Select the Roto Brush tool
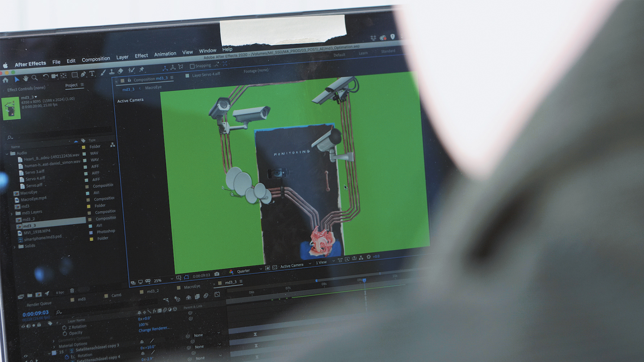 131,70
